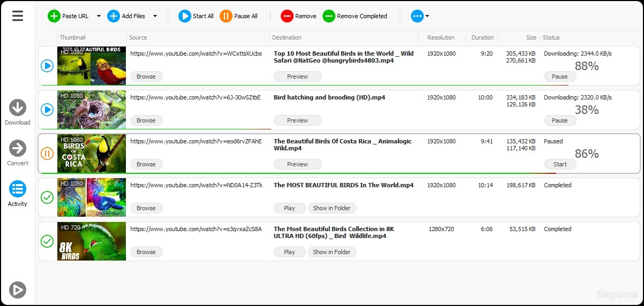
Task: Switch to the Convert sidebar tab
Action: coord(18,152)
